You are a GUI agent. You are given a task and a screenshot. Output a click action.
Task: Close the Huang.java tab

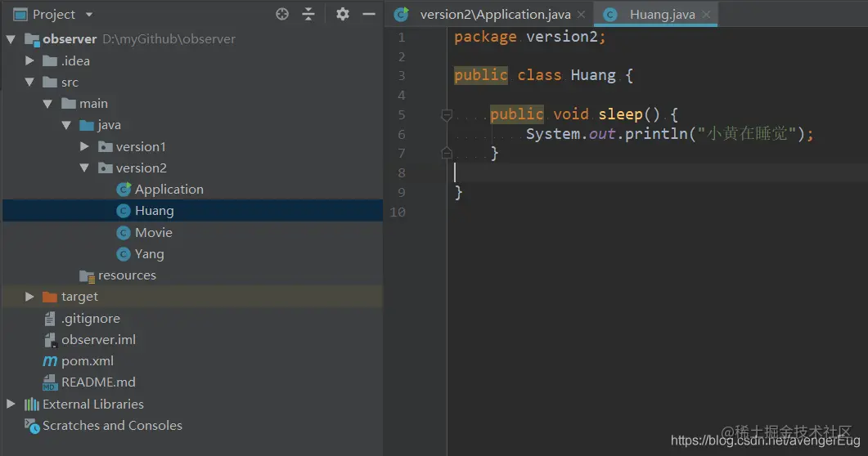point(706,15)
